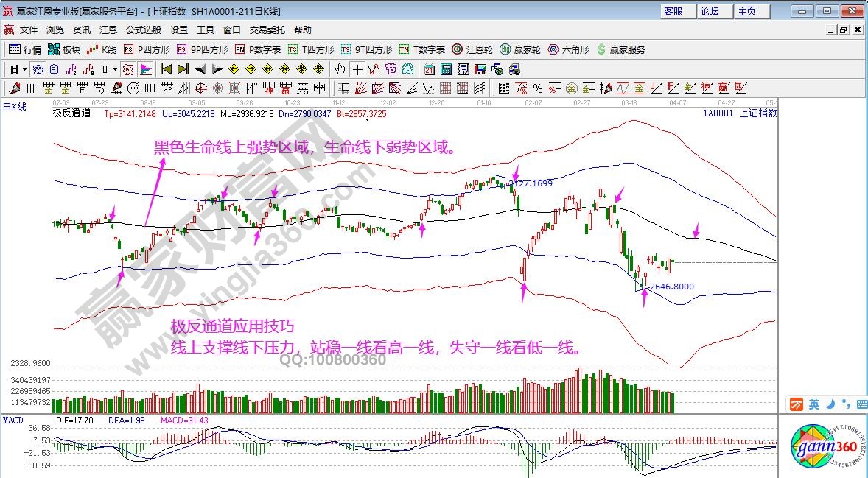Screen dimensions: 868x478
Task: Click the percent sign drawing tool
Action: pyautogui.click(x=537, y=88)
